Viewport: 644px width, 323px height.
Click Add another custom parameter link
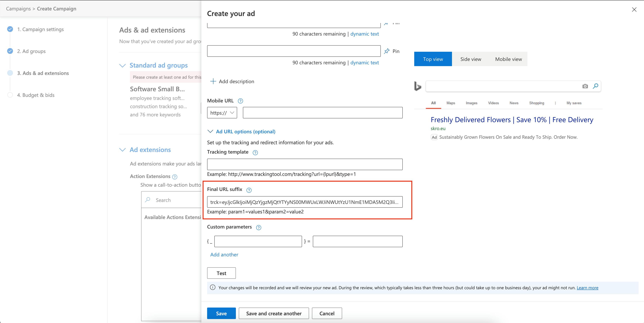pyautogui.click(x=224, y=255)
